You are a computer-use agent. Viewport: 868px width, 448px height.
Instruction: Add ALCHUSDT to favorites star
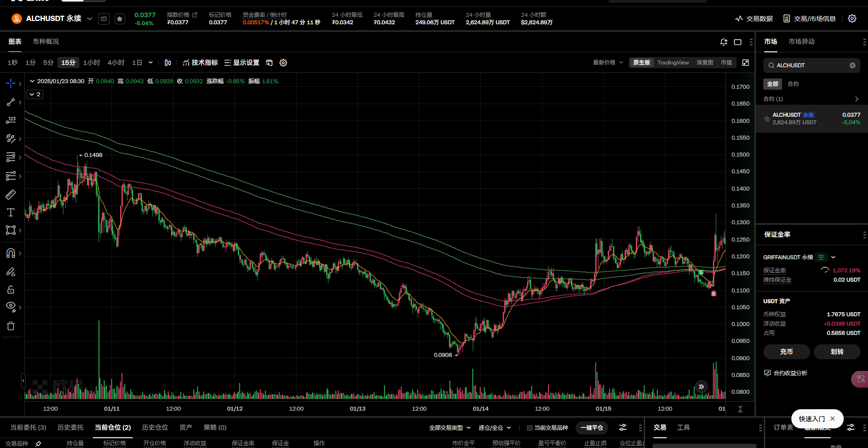pos(120,19)
